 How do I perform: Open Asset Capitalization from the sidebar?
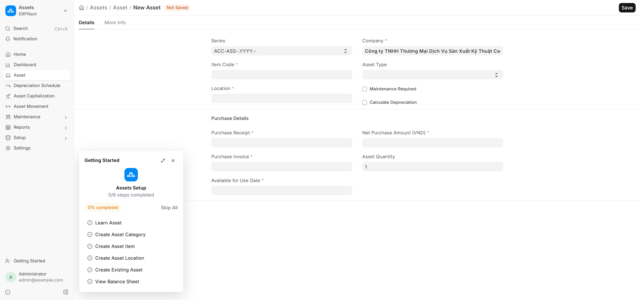click(x=37, y=96)
